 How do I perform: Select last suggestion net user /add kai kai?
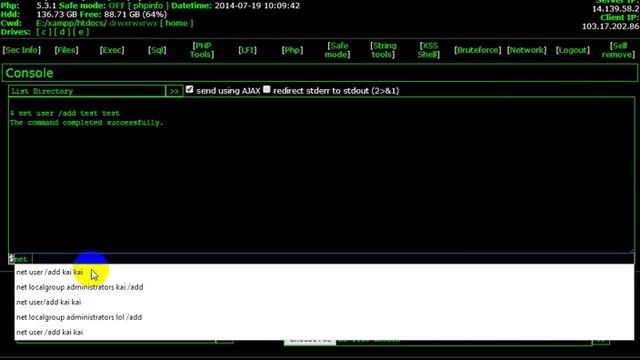click(x=49, y=333)
